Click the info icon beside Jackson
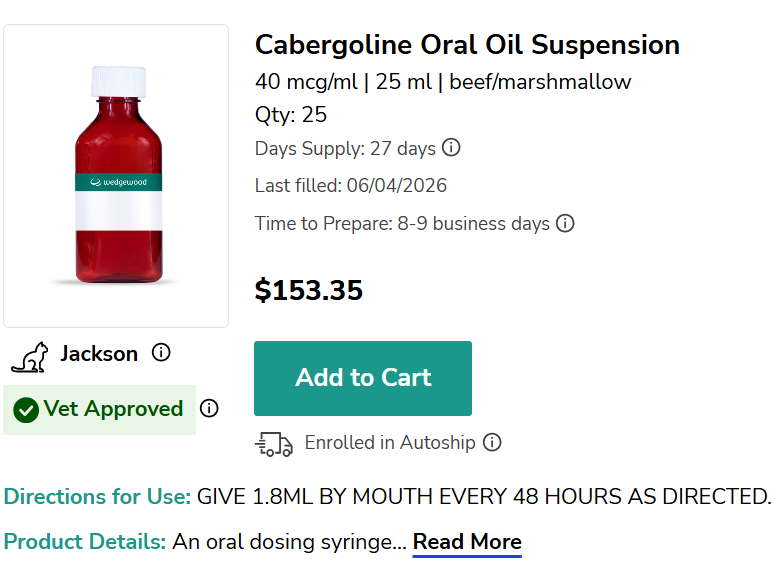Image resolution: width=775 pixels, height=567 pixels. coord(161,352)
